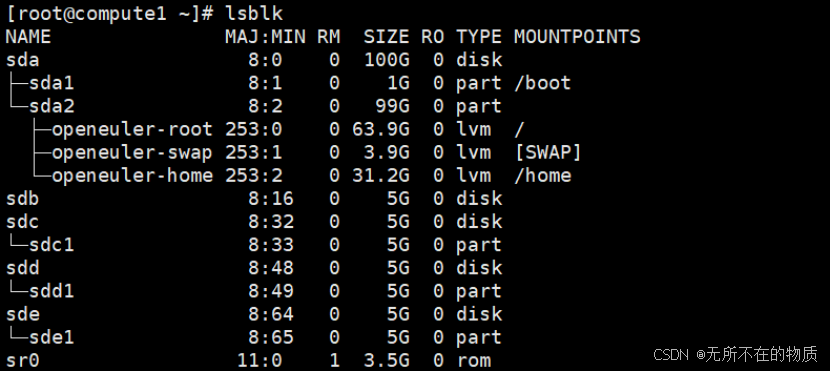Click the sdd device name
Screen dimensions: 830x371
[23, 268]
